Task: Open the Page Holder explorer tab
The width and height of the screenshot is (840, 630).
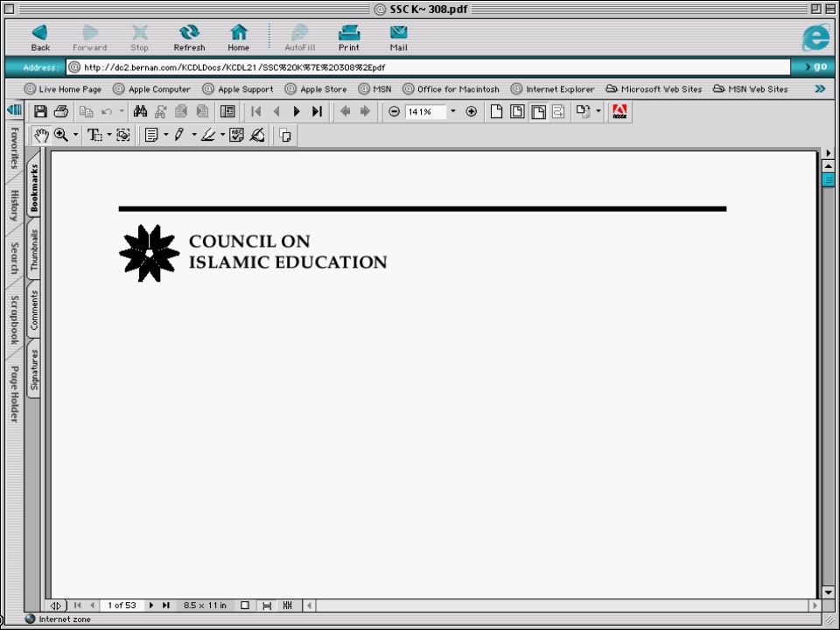Action: point(15,394)
